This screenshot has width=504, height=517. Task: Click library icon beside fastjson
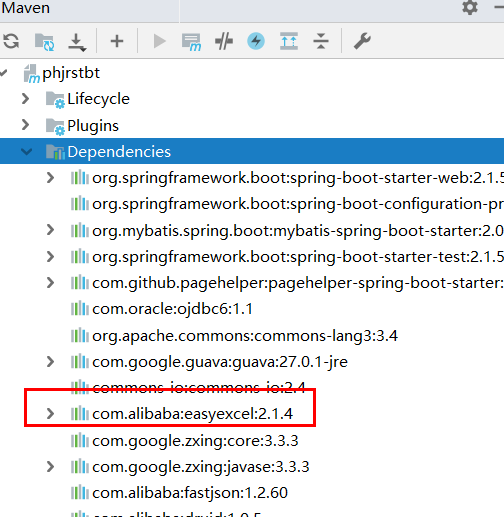[80, 492]
